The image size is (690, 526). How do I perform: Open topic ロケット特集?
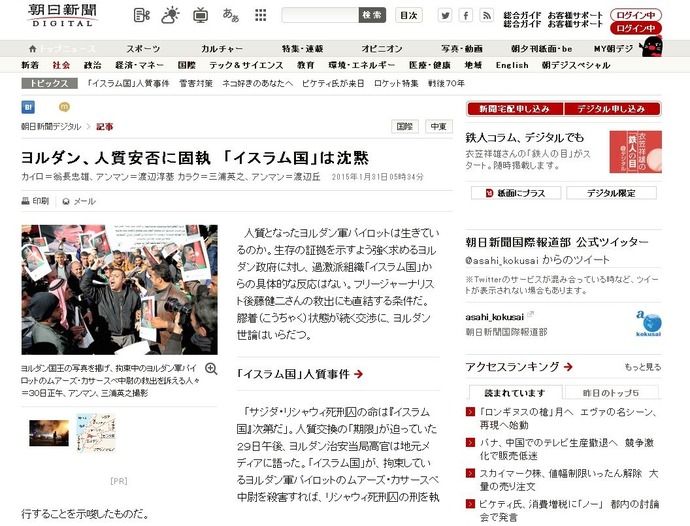396,83
